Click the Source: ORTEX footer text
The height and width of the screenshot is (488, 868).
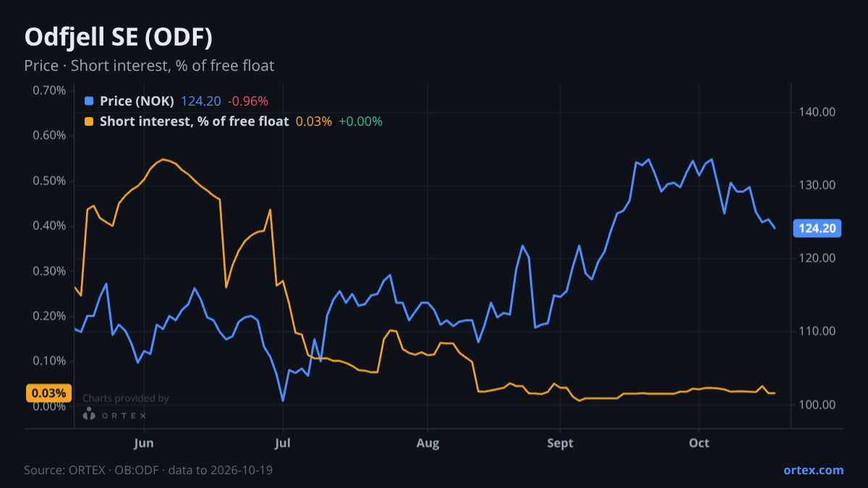pyautogui.click(x=148, y=470)
